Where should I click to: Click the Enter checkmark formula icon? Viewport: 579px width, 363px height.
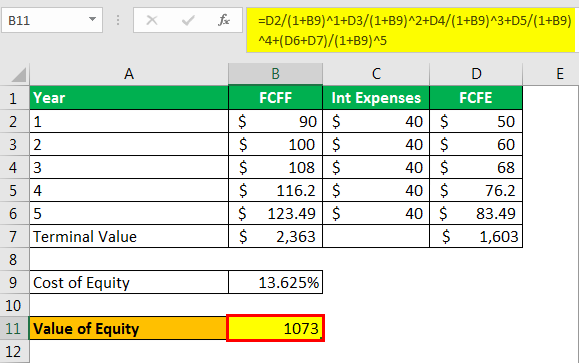point(188,20)
